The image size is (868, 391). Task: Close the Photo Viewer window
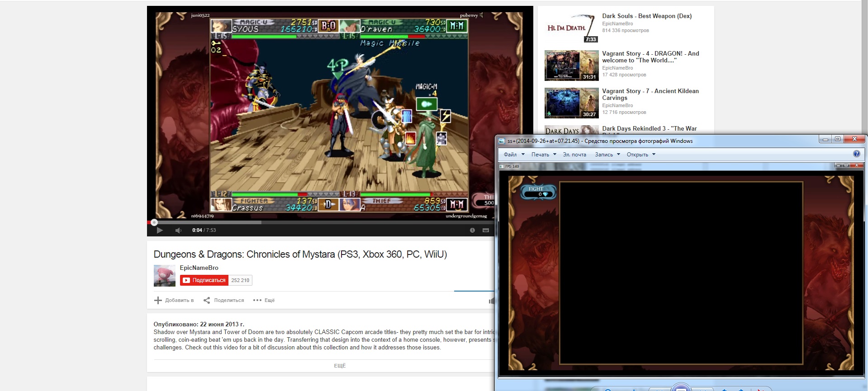tap(854, 139)
